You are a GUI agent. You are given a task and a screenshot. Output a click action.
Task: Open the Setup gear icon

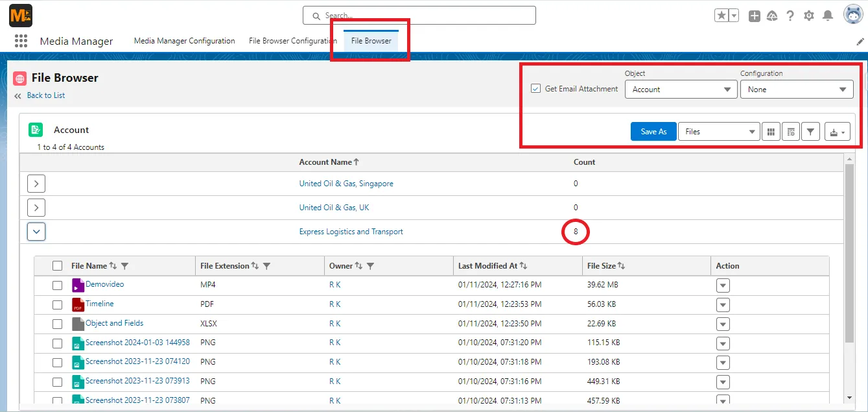[x=809, y=15]
